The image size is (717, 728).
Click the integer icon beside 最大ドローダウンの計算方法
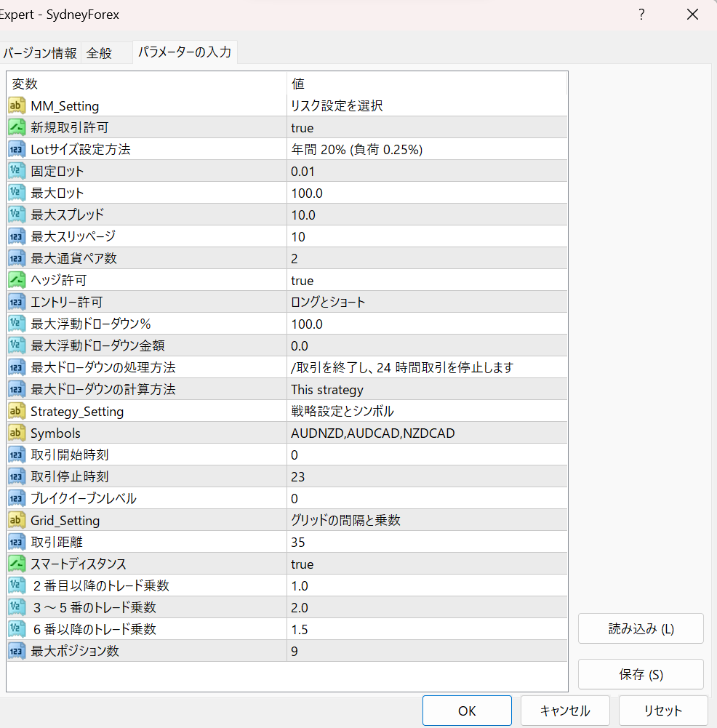tap(16, 389)
